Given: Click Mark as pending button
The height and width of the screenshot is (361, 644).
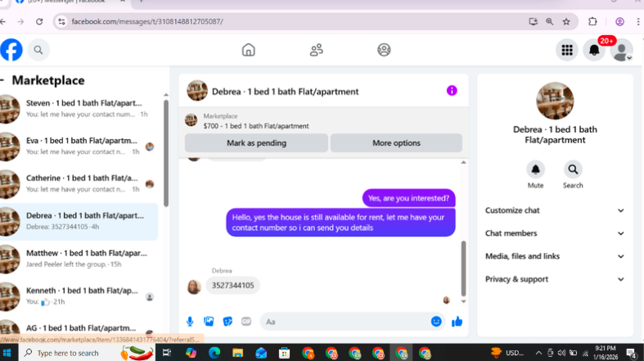Looking at the screenshot, I should pos(256,143).
